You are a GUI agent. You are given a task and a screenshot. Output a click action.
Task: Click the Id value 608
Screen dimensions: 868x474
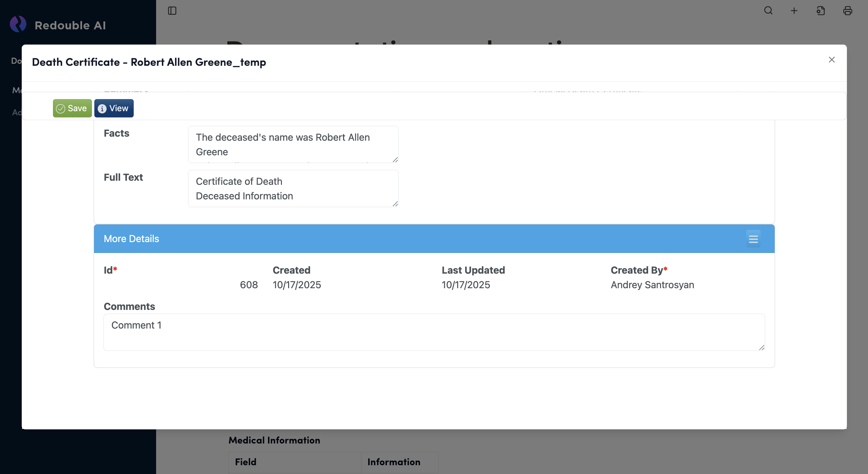pyautogui.click(x=249, y=285)
